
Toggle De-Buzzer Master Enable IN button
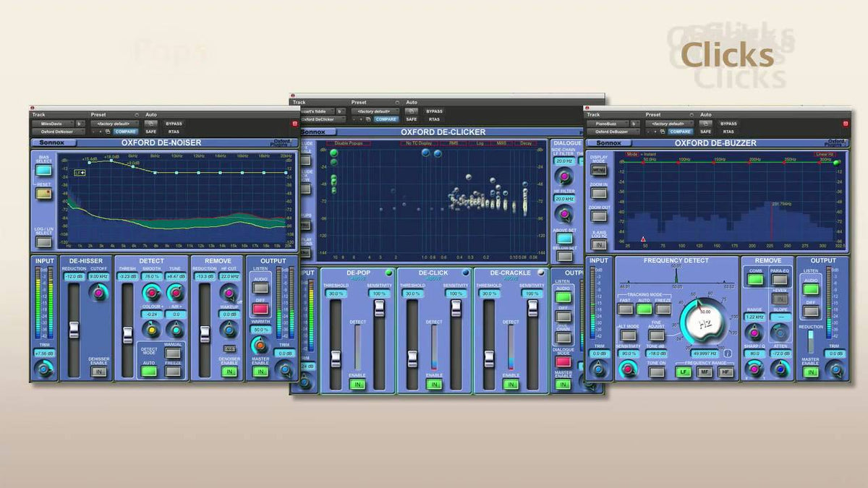coord(812,372)
